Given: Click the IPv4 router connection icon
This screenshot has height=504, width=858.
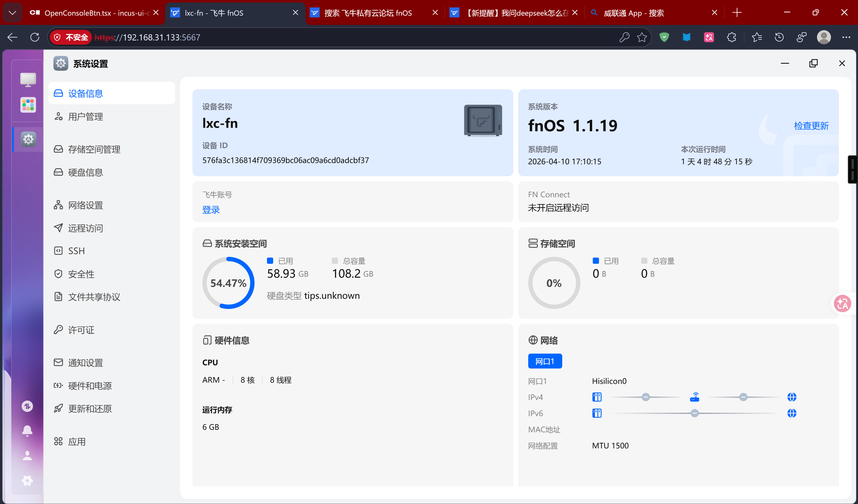Looking at the screenshot, I should (695, 397).
